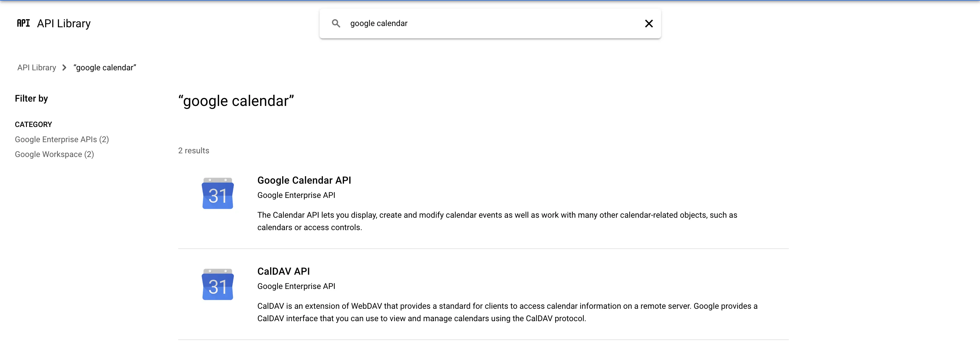Click inside the search input field

click(x=457, y=23)
